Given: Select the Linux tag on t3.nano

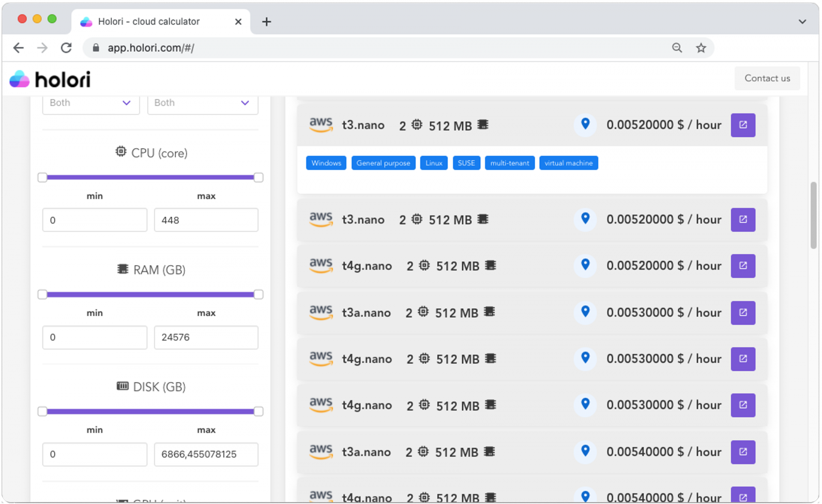Looking at the screenshot, I should (x=433, y=163).
